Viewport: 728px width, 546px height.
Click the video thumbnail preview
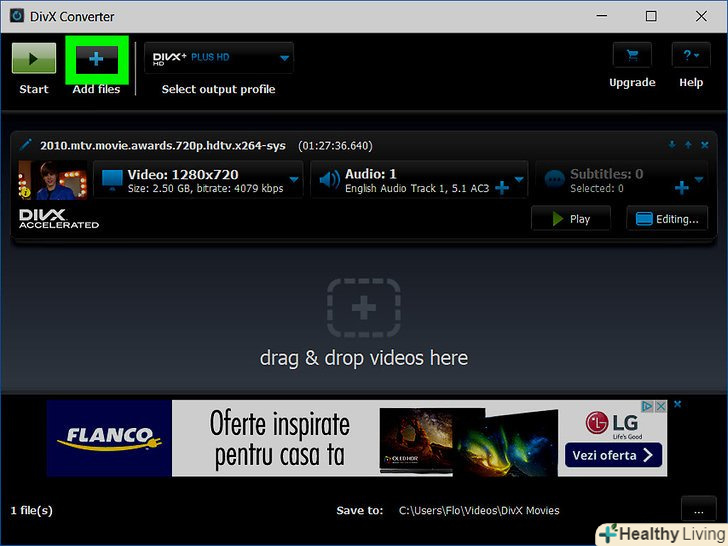[x=52, y=180]
